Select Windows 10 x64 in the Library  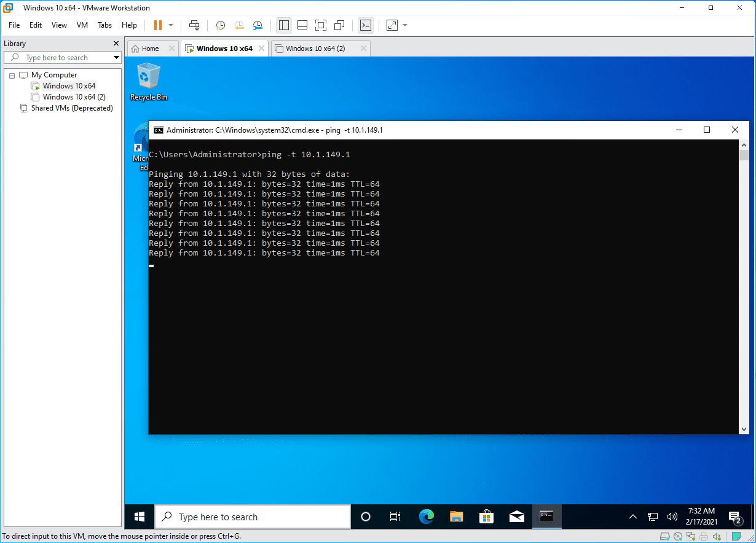tap(69, 86)
